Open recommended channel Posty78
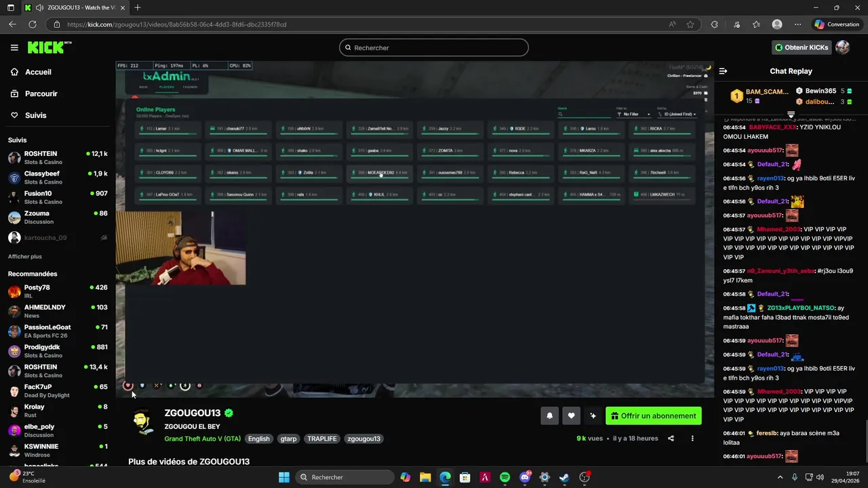This screenshot has height=488, width=868. pyautogui.click(x=58, y=291)
